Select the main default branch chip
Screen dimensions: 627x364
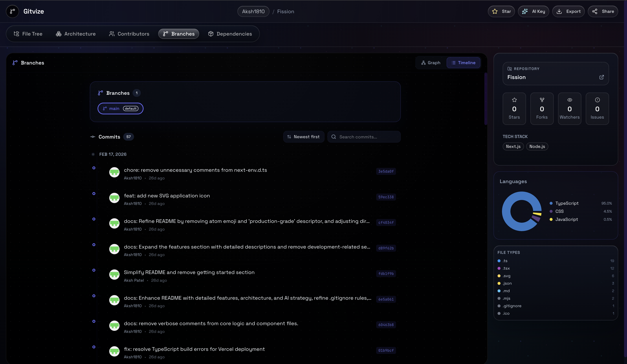point(120,109)
